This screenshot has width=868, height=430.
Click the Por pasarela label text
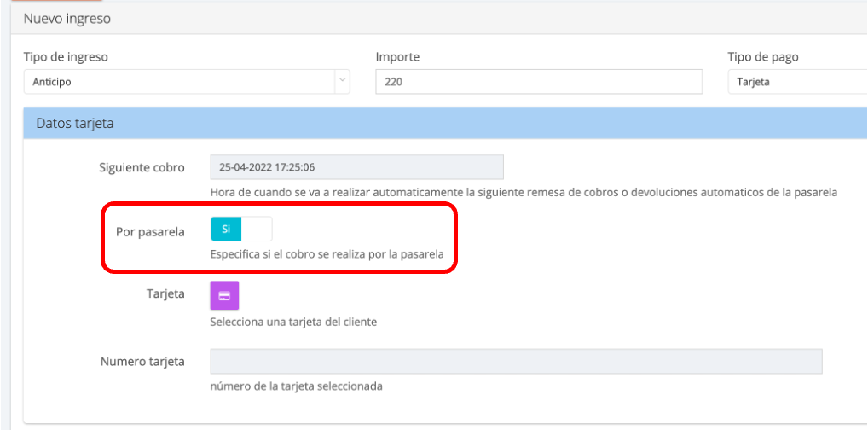150,232
